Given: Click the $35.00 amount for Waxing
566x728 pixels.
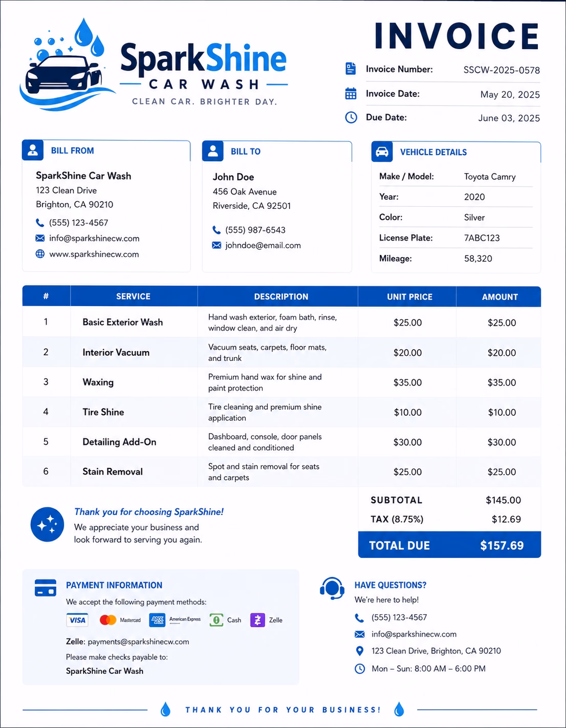Looking at the screenshot, I should coord(502,382).
